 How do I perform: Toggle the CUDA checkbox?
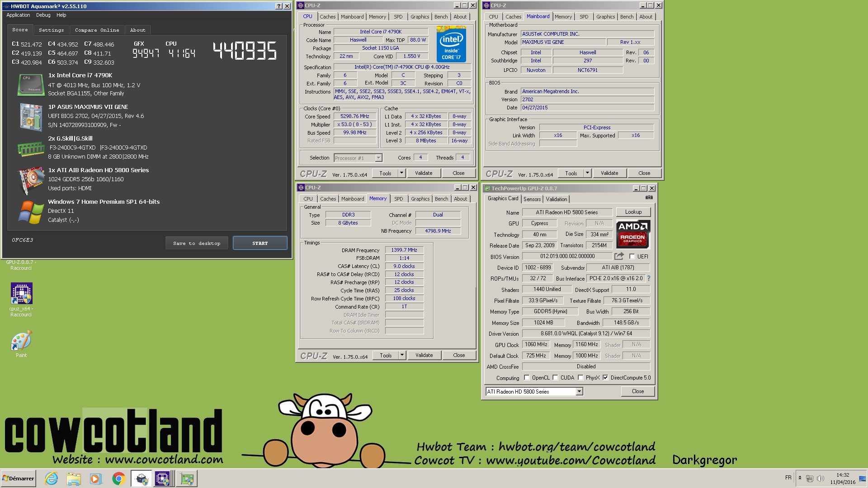click(555, 378)
